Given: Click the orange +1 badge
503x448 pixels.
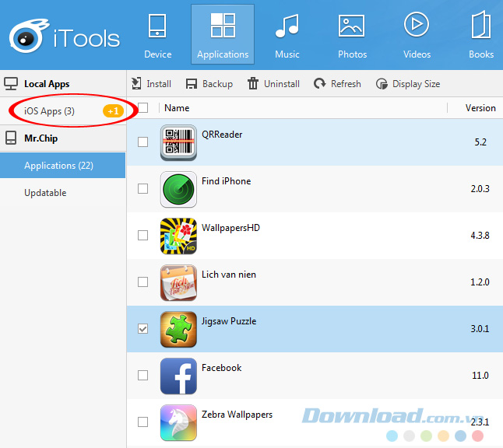Looking at the screenshot, I should click(x=113, y=111).
